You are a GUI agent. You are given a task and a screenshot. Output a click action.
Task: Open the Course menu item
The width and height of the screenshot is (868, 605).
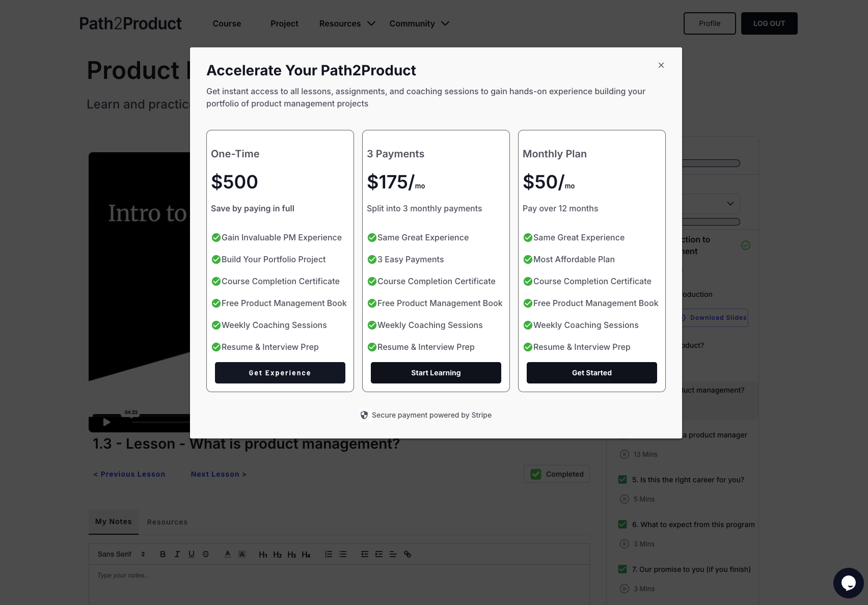(x=227, y=23)
